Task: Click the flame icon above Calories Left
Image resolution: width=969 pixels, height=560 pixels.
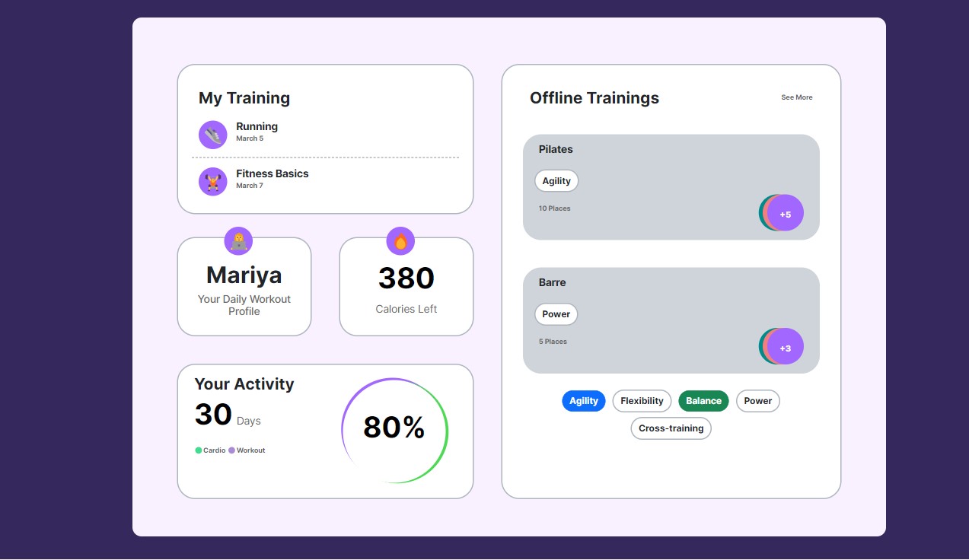Action: [x=400, y=240]
